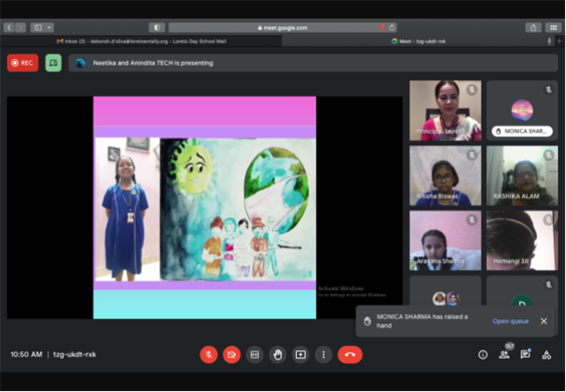Turn on closed captions
566x392 pixels.
[254, 355]
